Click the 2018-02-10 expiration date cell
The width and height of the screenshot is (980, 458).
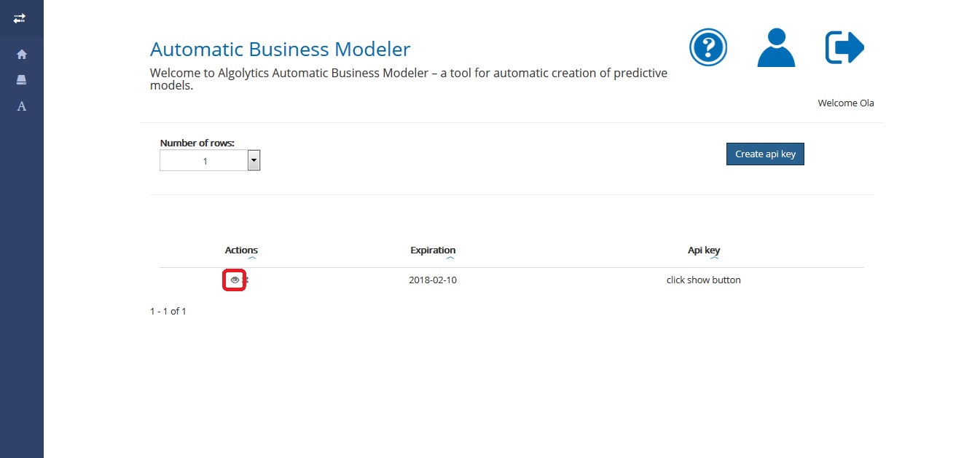[x=433, y=280]
